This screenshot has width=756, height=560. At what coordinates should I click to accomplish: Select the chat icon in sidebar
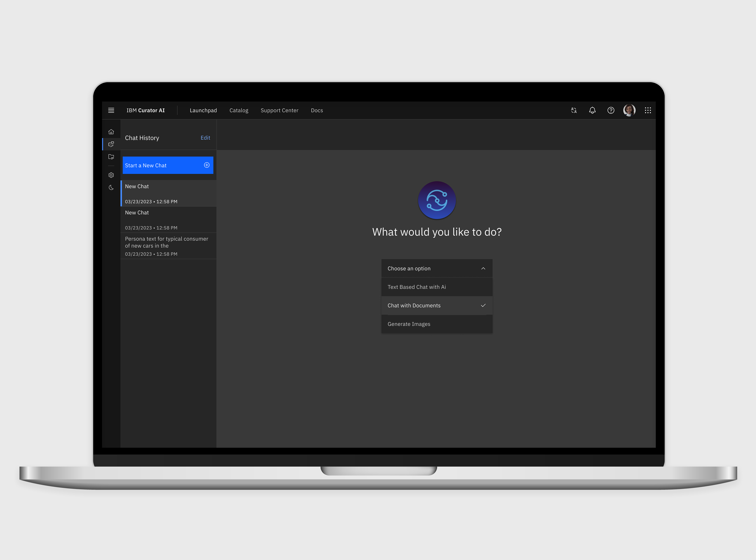[111, 144]
